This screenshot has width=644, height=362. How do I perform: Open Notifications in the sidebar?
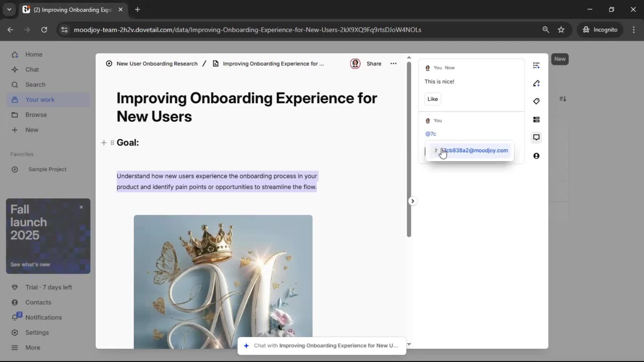click(x=43, y=317)
